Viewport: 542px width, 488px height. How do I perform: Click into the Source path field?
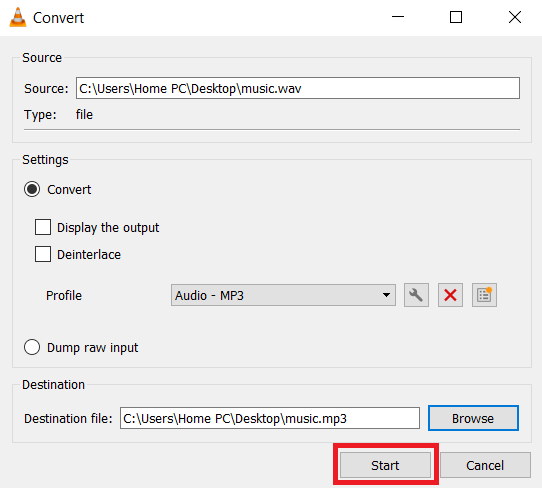[298, 88]
